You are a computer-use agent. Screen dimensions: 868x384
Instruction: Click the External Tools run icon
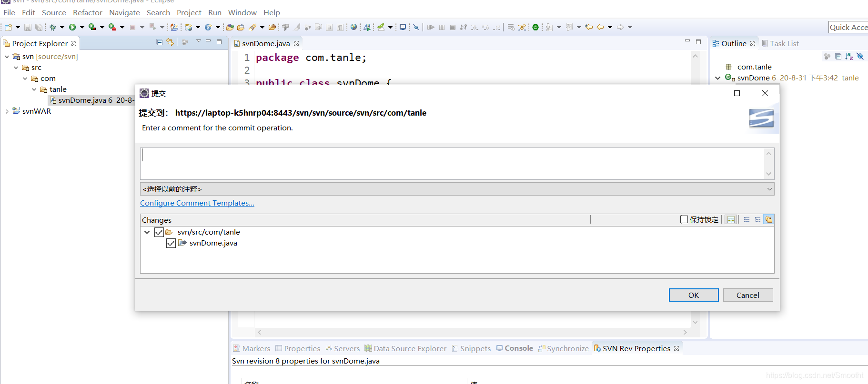pyautogui.click(x=112, y=27)
